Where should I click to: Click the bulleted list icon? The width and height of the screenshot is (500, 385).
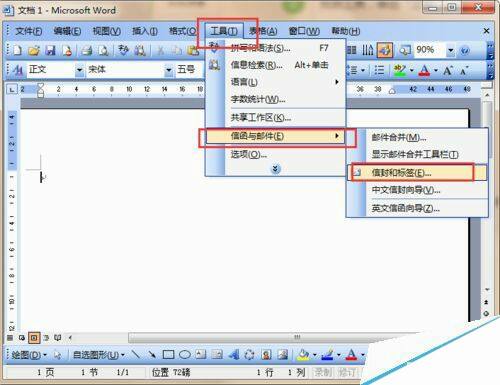point(379,70)
